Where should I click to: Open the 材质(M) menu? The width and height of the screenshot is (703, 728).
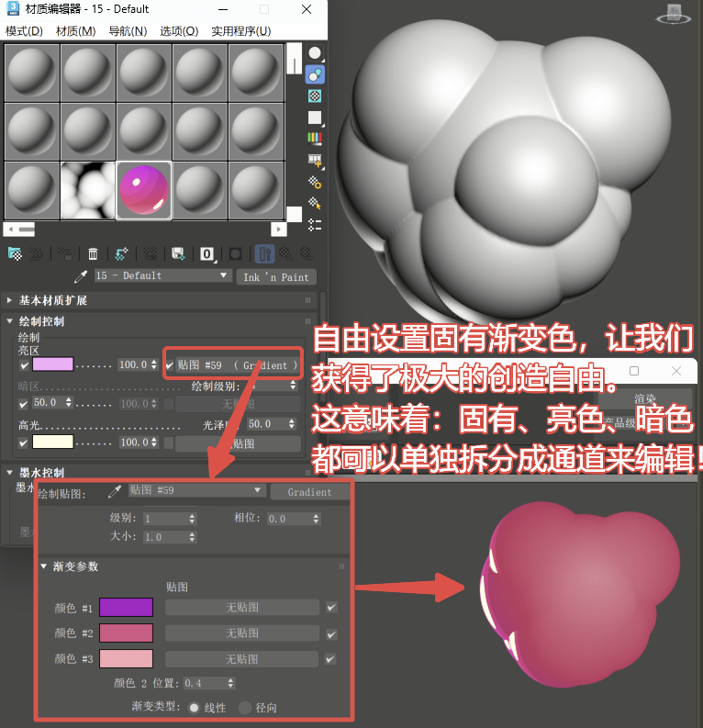tap(75, 30)
